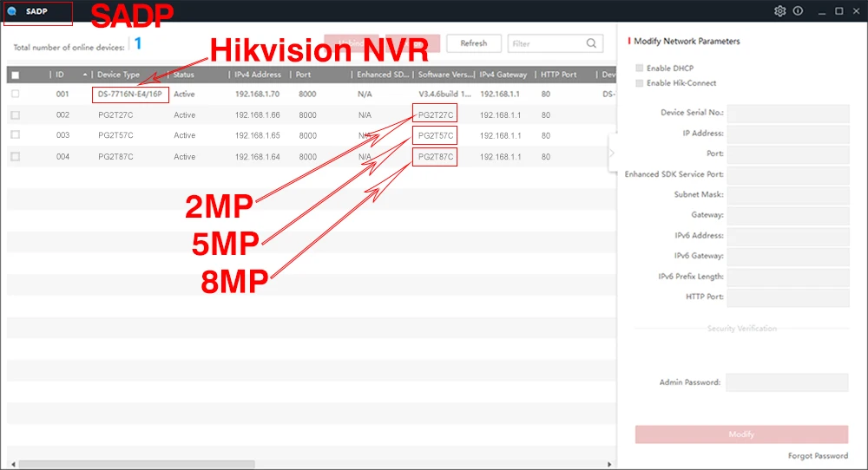Focus the IPv6 Prefix Length field
Screen dimensions: 868x470
788,277
